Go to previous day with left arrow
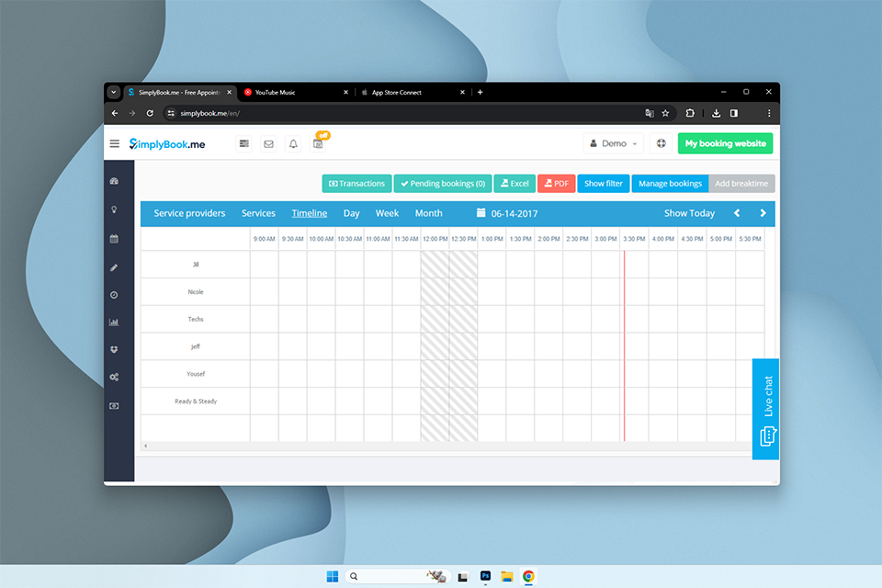Viewport: 882px width, 588px height. (x=737, y=213)
